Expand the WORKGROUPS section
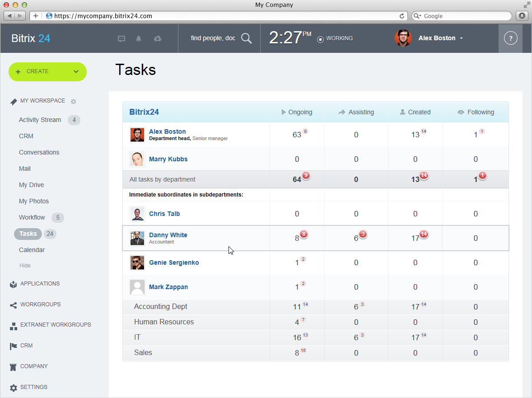The height and width of the screenshot is (398, 532). click(40, 304)
